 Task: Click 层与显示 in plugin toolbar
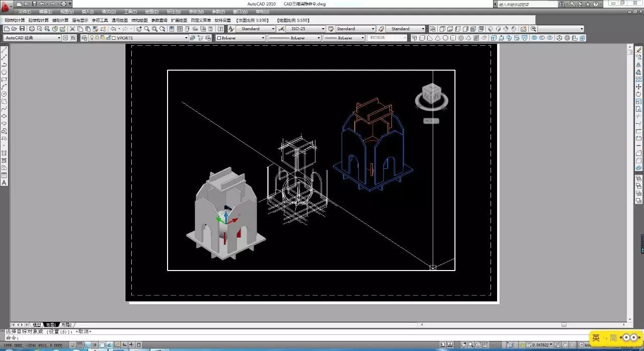(80, 20)
